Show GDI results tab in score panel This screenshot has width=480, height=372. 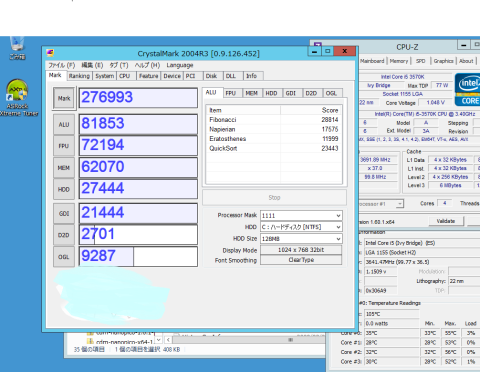(293, 93)
